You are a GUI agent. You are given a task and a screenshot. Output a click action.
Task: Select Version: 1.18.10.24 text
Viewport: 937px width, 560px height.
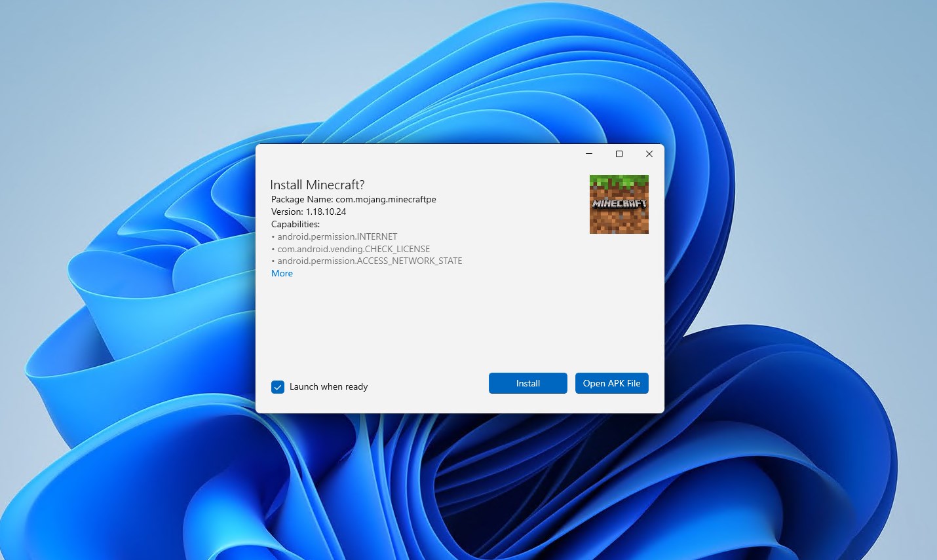pyautogui.click(x=309, y=212)
